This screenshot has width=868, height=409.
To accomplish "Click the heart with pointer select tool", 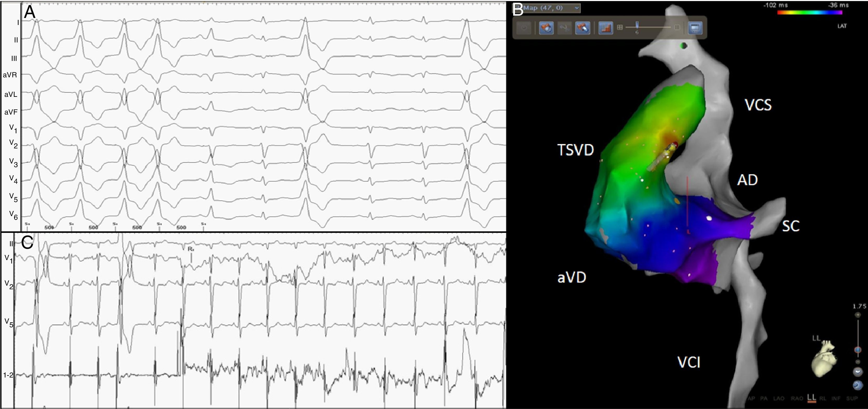I will pos(582,28).
